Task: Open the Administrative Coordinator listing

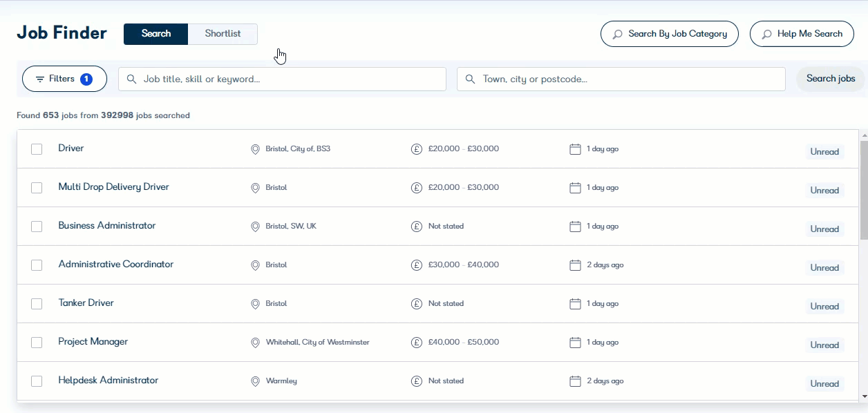Action: click(115, 265)
